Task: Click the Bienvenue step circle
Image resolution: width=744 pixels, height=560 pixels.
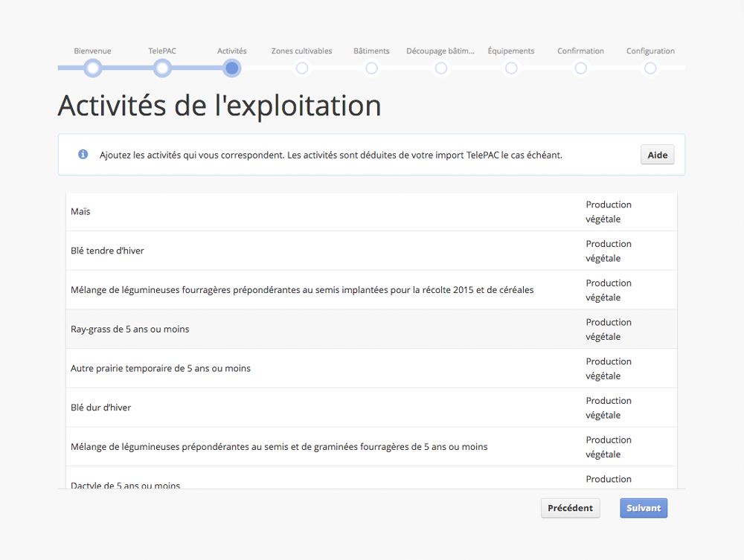Action: tap(93, 68)
